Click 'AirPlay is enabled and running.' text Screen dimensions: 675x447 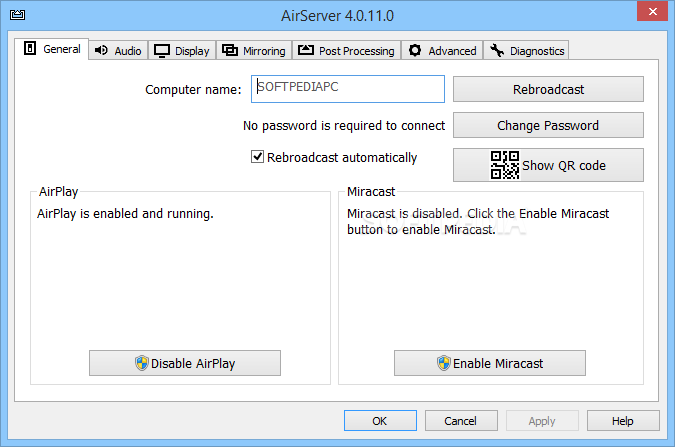125,214
